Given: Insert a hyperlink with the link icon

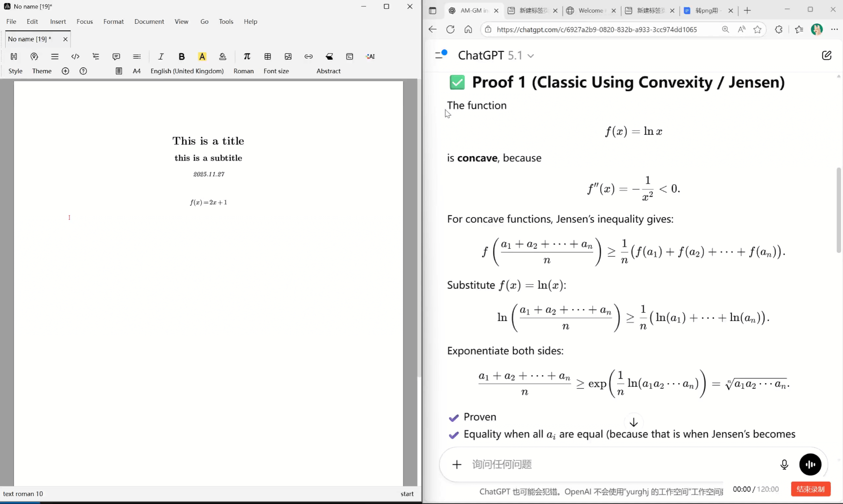Looking at the screenshot, I should click(x=309, y=56).
